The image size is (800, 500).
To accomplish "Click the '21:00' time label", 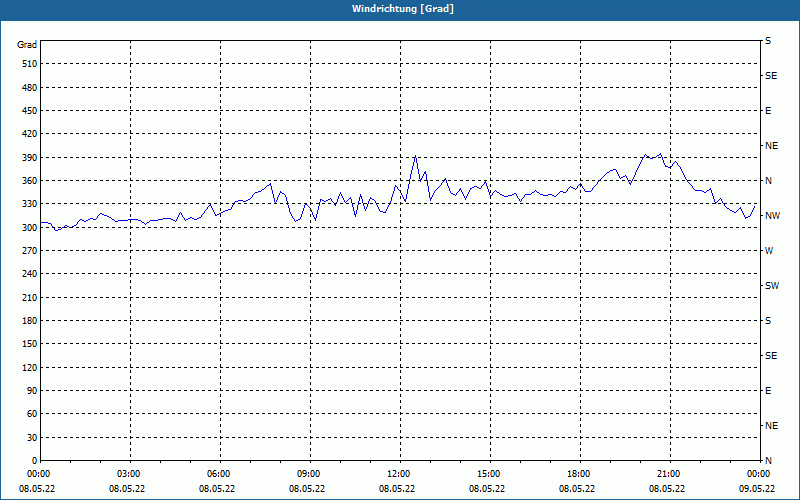I will click(x=669, y=474).
